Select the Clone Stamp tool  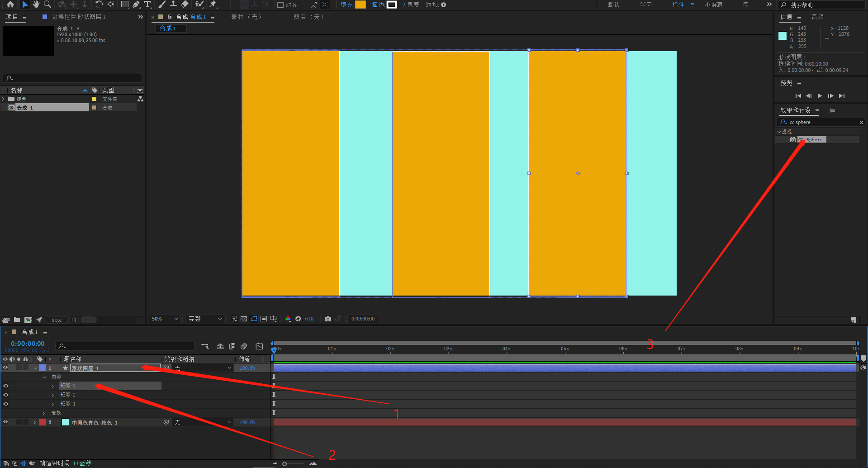pos(173,5)
